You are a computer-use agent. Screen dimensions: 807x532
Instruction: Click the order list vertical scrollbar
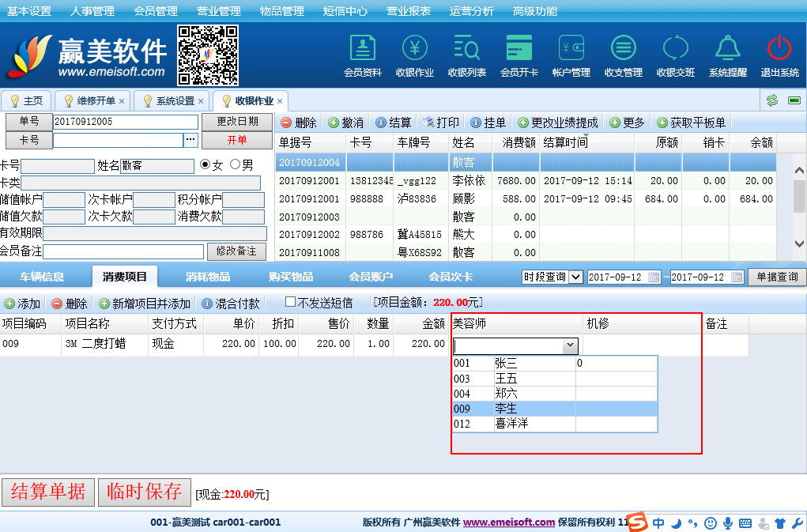click(799, 198)
